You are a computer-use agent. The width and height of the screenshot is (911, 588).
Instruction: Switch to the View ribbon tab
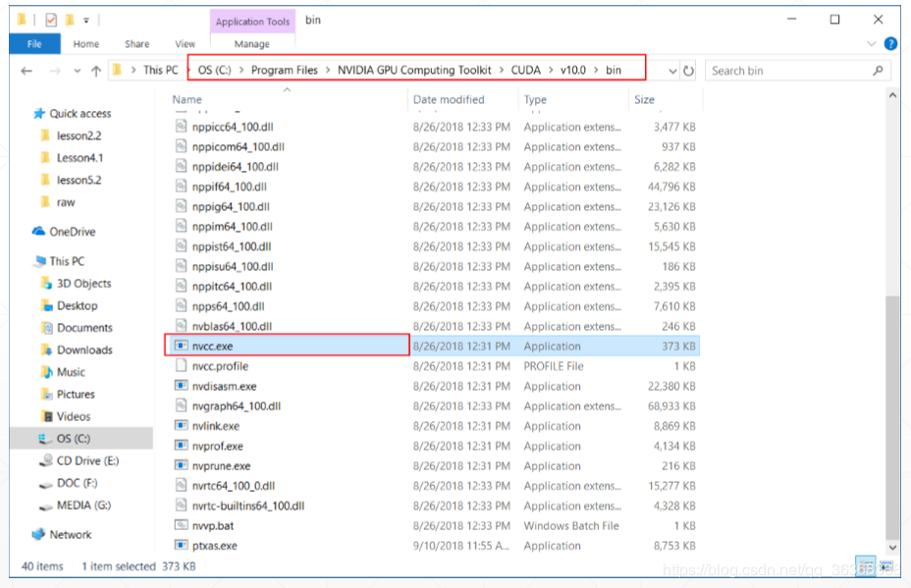(186, 43)
